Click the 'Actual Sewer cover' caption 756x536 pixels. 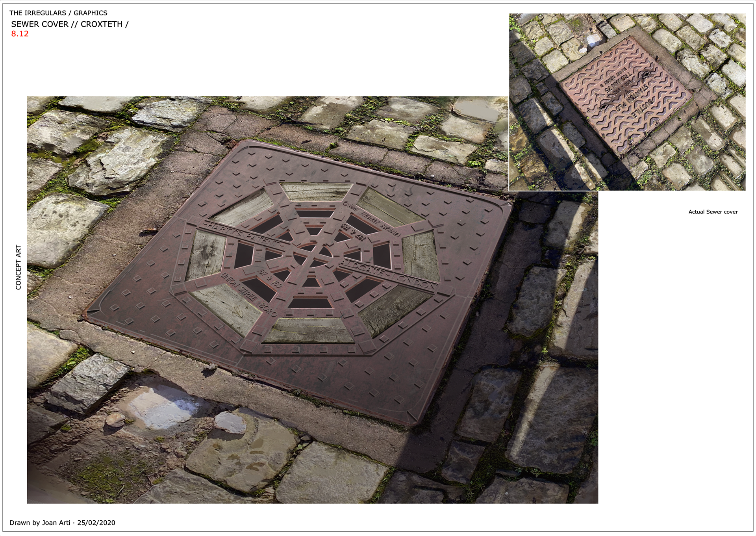click(x=713, y=212)
